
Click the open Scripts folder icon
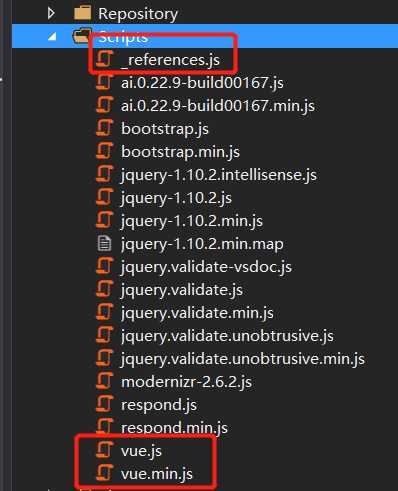coord(81,36)
